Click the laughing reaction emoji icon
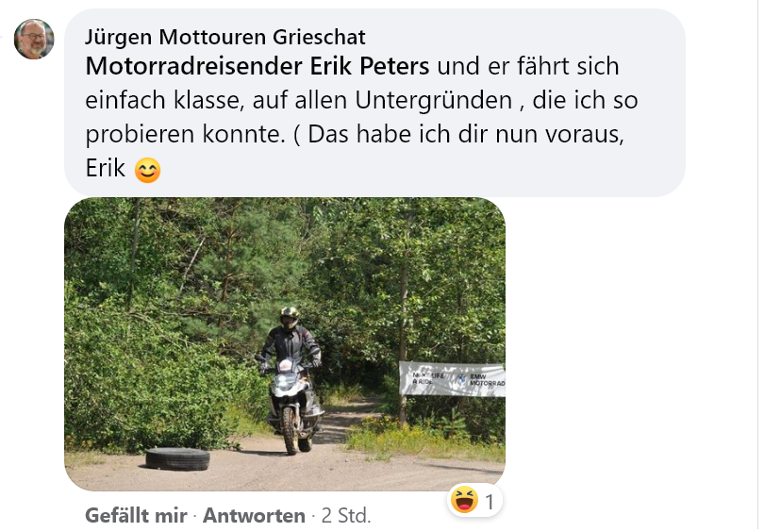764x532 pixels. (464, 499)
